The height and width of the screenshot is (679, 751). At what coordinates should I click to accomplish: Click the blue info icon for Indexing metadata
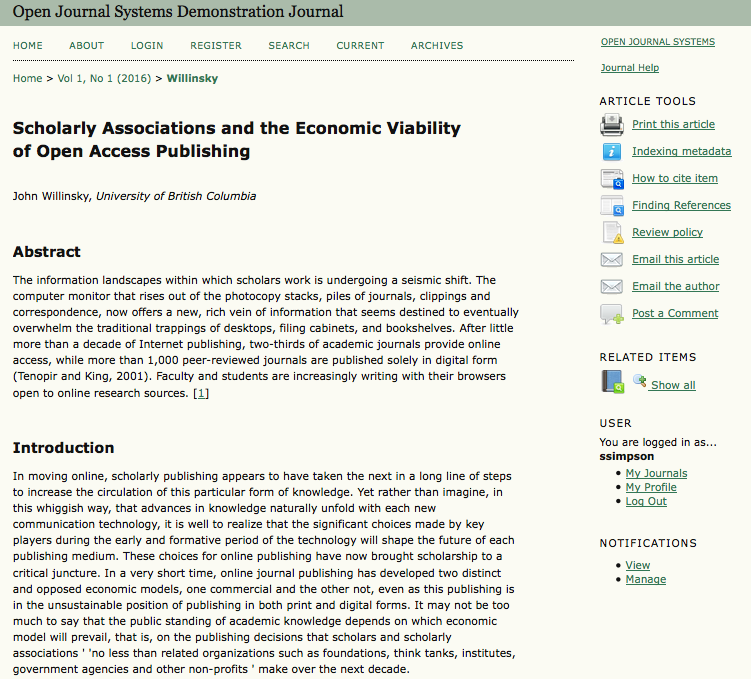[611, 152]
